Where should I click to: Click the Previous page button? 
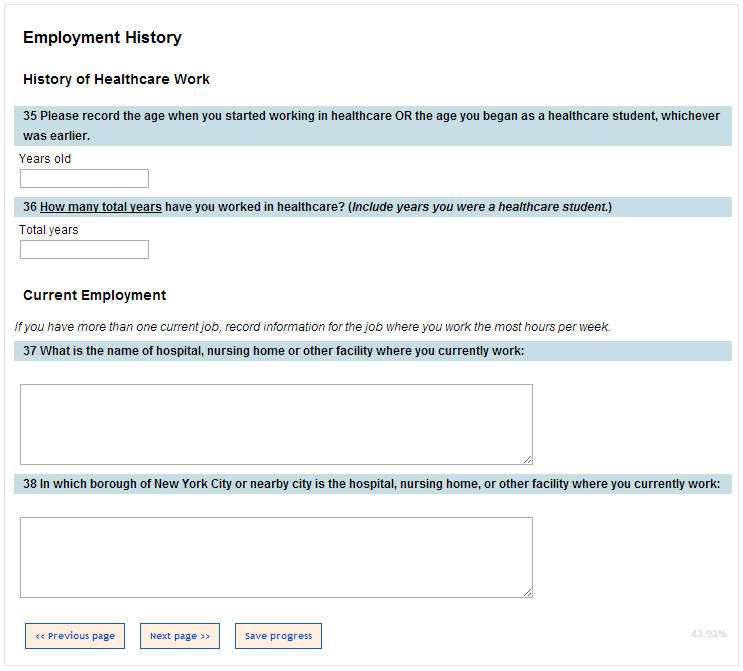[75, 636]
